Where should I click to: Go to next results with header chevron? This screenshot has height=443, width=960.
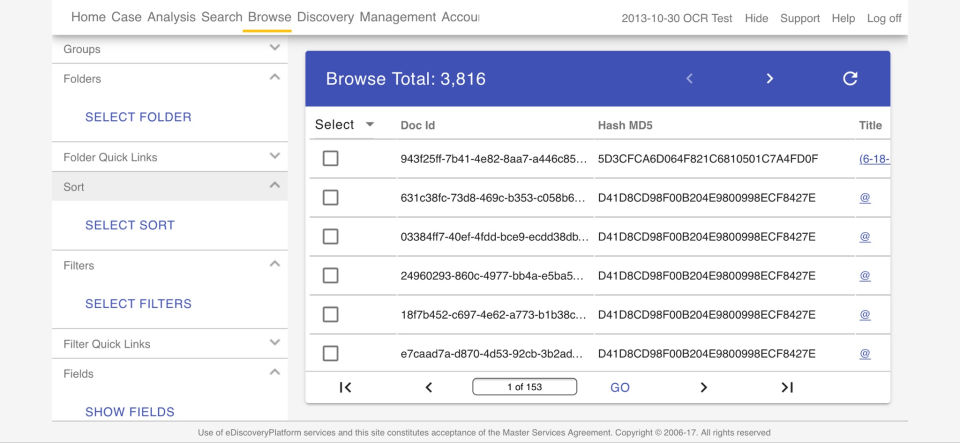[769, 79]
